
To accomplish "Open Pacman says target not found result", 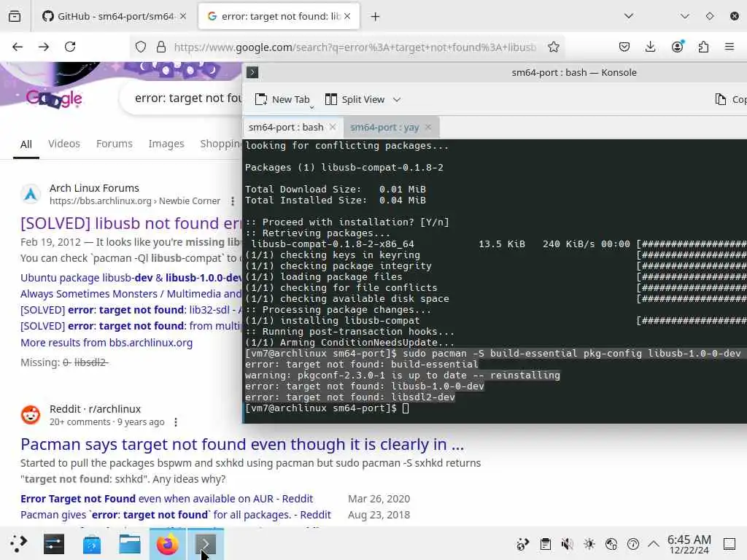I will coord(242,444).
